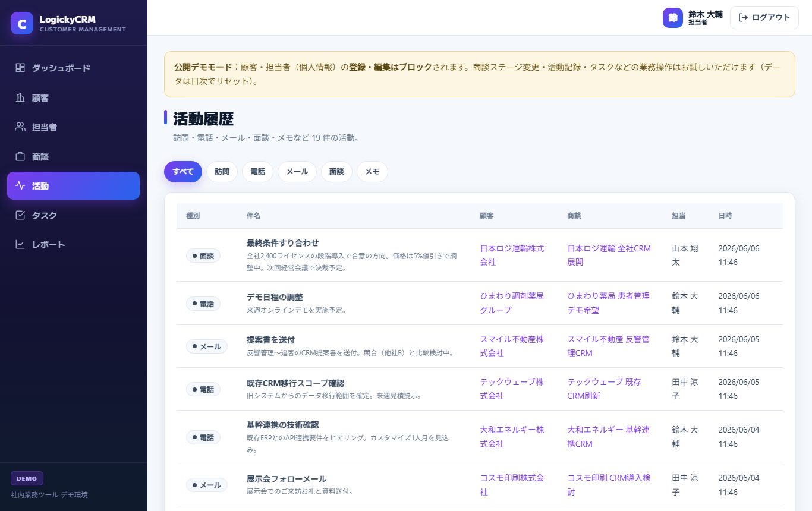Click the 日時 column header

click(x=725, y=216)
